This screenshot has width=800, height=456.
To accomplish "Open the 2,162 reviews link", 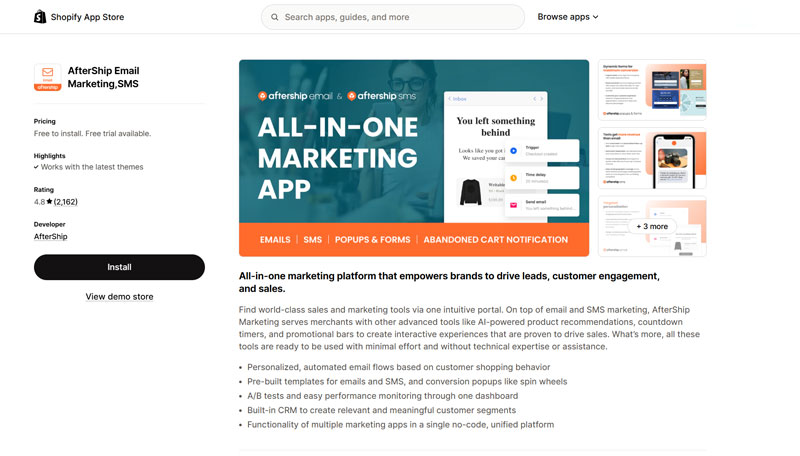I will pyautogui.click(x=66, y=202).
